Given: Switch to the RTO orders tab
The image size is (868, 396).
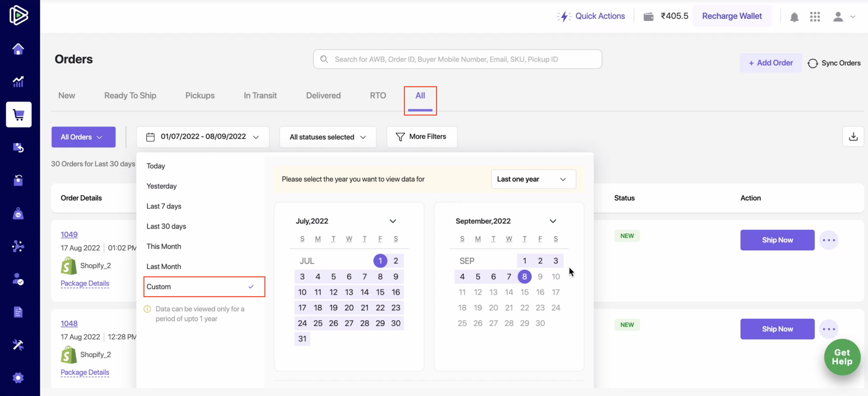Looking at the screenshot, I should pyautogui.click(x=378, y=95).
